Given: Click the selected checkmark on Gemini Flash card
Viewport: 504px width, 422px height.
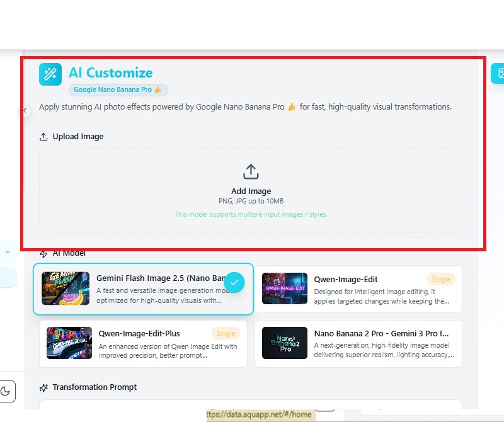Looking at the screenshot, I should [x=234, y=283].
